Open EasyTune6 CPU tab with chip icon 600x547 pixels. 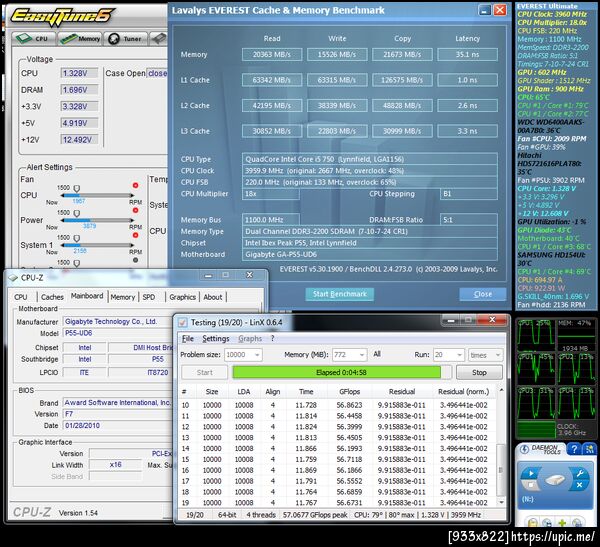[34, 39]
